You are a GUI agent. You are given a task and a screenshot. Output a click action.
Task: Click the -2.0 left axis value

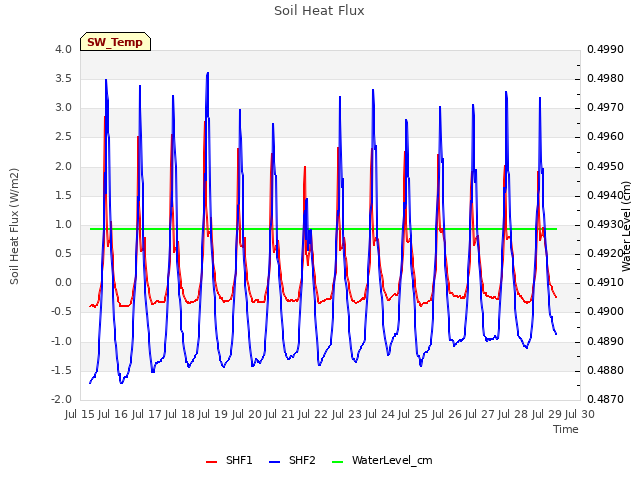tap(61, 399)
